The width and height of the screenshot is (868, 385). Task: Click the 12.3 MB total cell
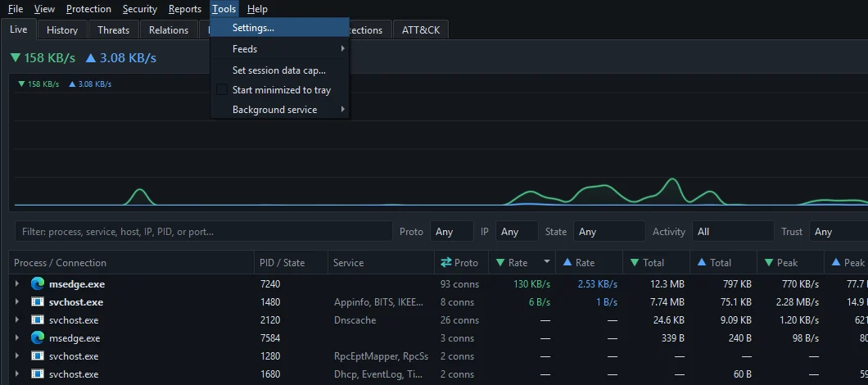point(666,284)
